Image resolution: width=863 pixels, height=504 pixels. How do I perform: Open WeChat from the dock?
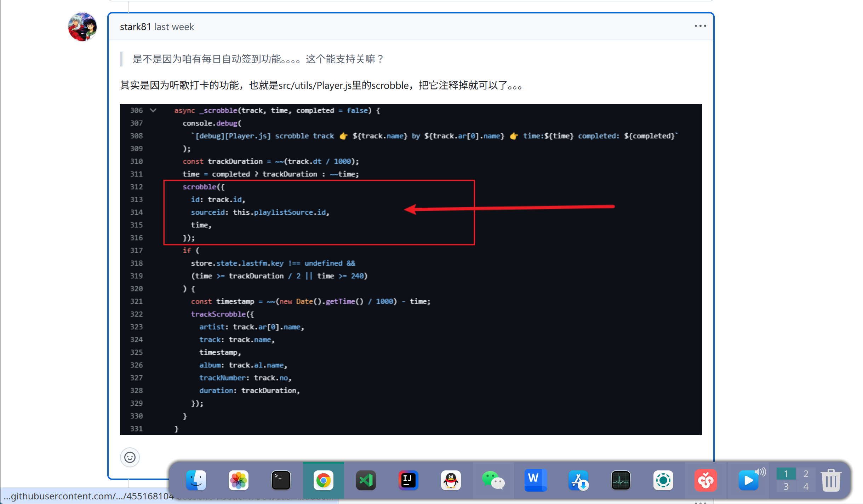click(x=493, y=480)
